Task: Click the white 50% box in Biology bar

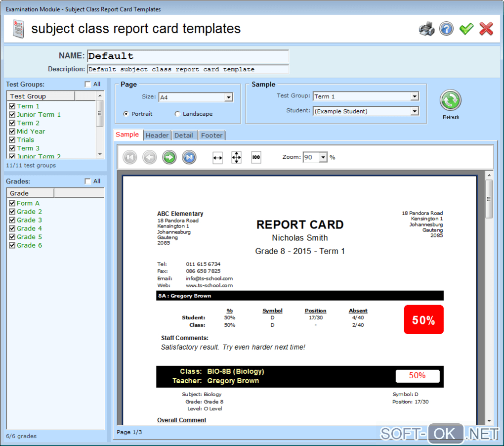Action: point(418,376)
